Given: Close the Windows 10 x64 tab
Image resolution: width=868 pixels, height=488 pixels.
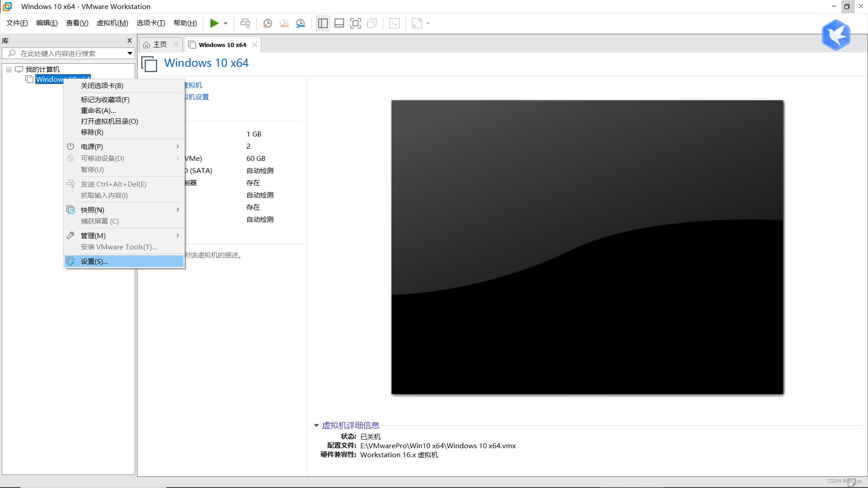Looking at the screenshot, I should [x=255, y=45].
